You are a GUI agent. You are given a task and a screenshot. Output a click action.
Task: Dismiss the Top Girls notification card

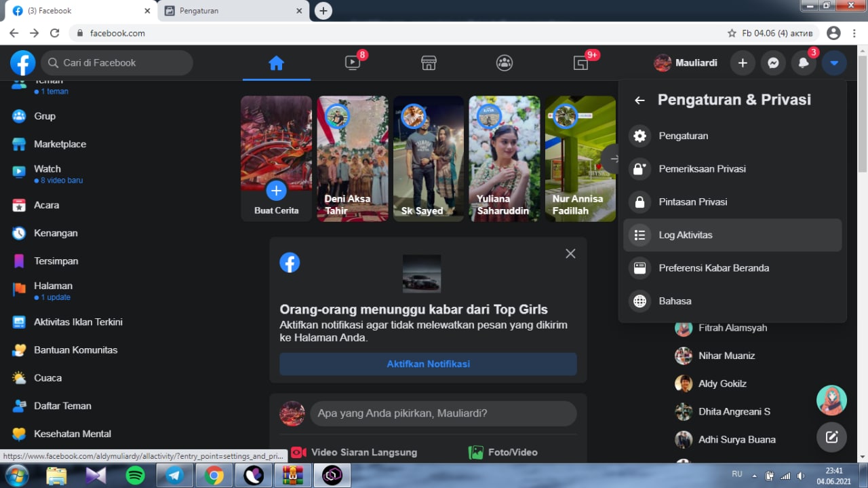570,253
